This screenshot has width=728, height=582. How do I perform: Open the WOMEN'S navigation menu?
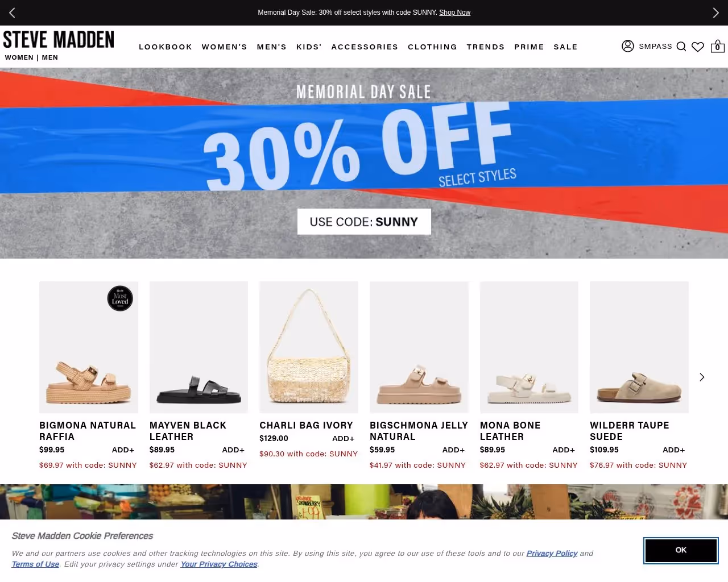[225, 47]
